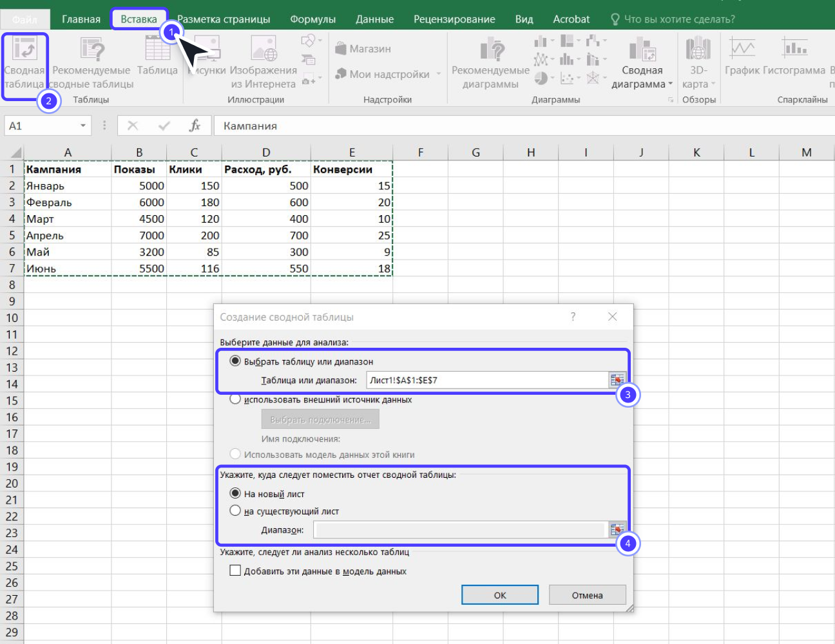The image size is (835, 644).
Task: Expand Сводная диаграмма dropdown arrow
Action: [x=670, y=84]
